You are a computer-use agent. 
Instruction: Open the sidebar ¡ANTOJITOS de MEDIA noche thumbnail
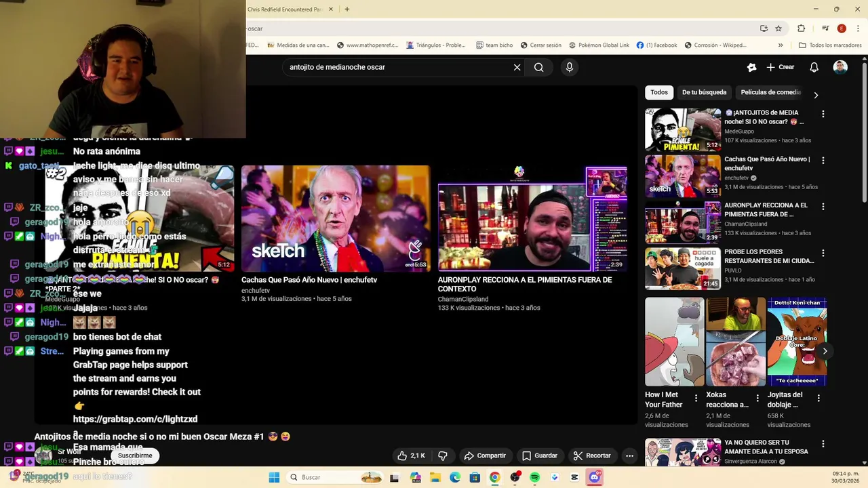(x=683, y=129)
